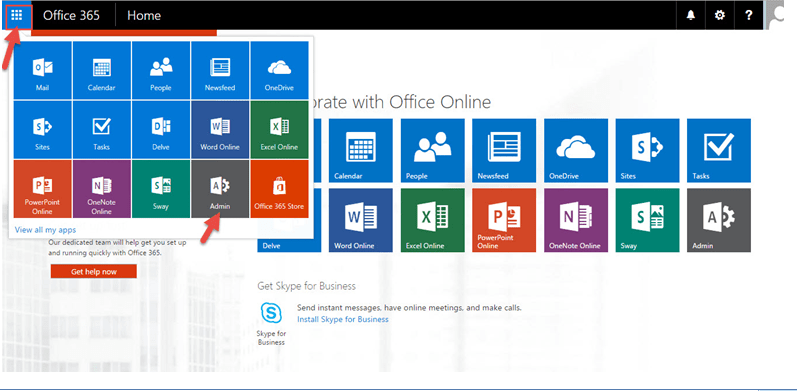Open OneDrive tile on home page
Screen dimensions: 797x391
point(576,151)
